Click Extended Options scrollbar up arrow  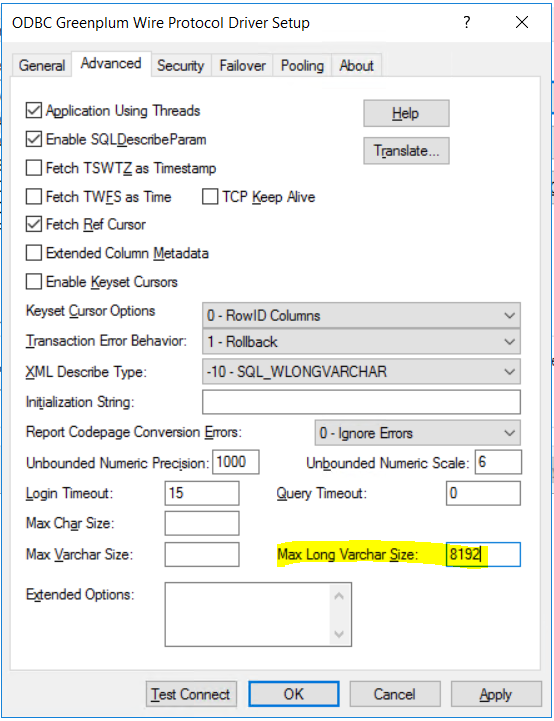[x=339, y=596]
